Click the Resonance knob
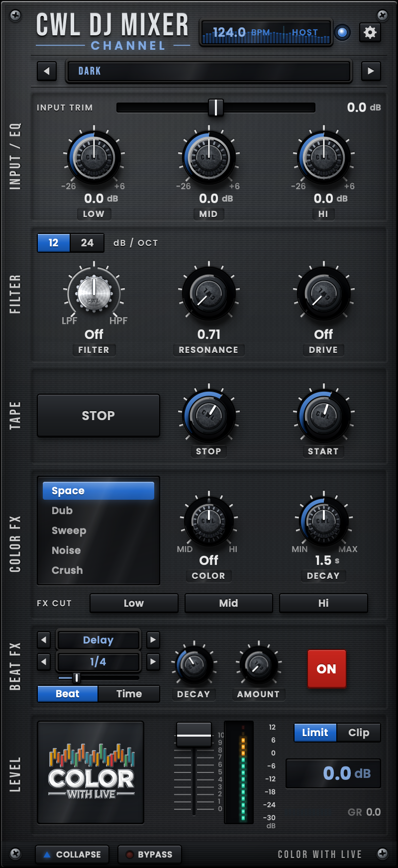398x868 pixels. click(x=208, y=293)
